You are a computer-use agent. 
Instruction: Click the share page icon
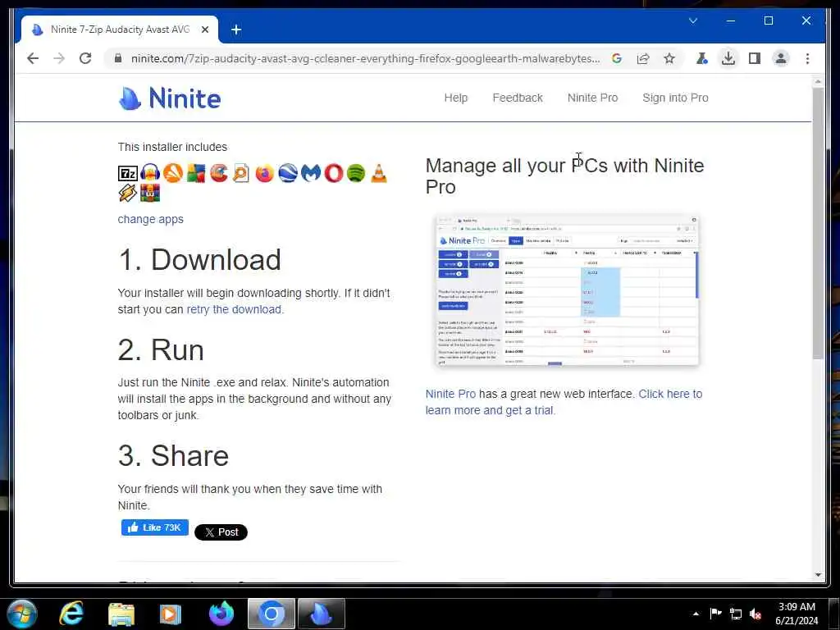[x=643, y=58]
